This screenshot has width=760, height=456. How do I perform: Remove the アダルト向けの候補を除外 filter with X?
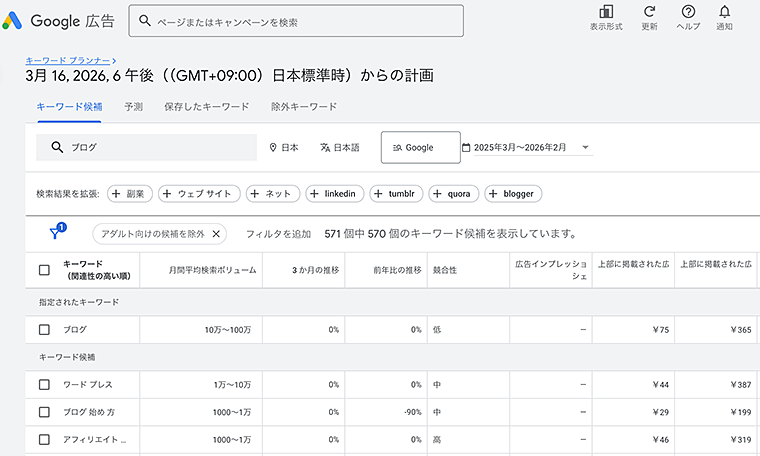(x=216, y=234)
